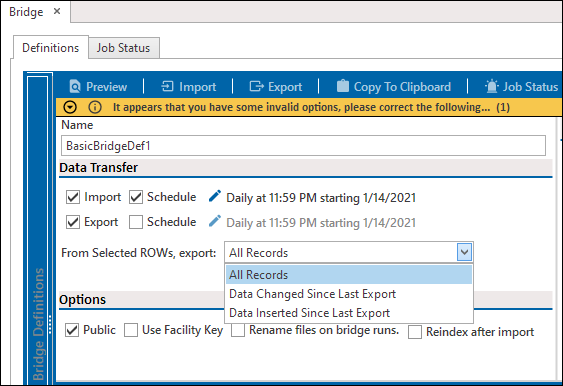The height and width of the screenshot is (386, 563).
Task: Click the Copy To Clipboard icon
Action: (343, 86)
